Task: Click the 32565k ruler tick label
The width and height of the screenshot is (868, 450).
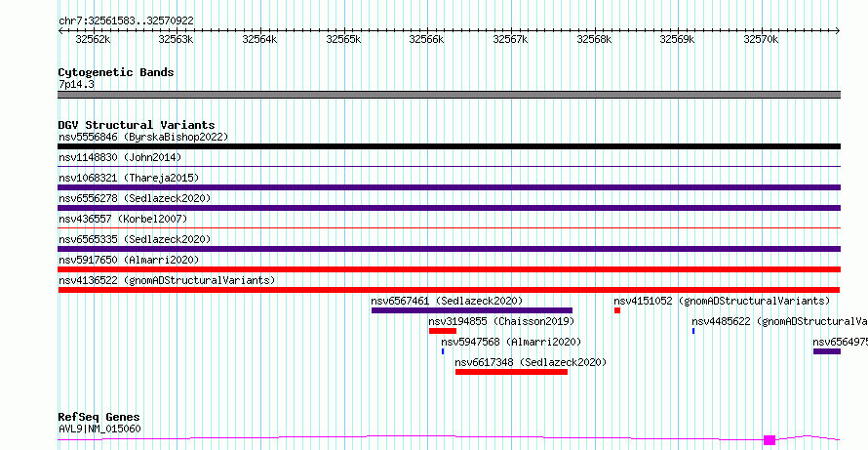Action: [343, 39]
